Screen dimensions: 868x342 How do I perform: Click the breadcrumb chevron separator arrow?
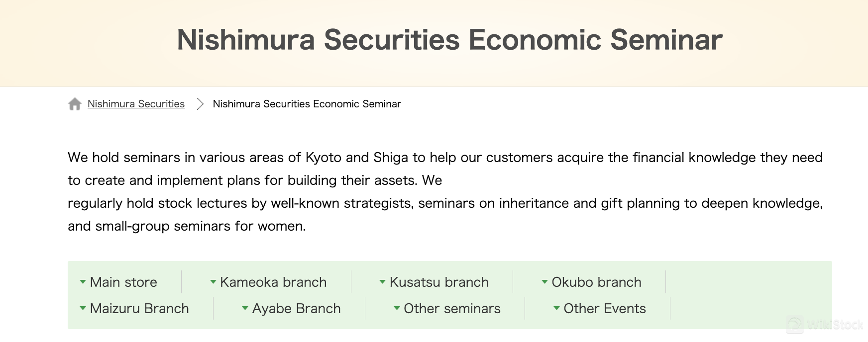point(200,104)
